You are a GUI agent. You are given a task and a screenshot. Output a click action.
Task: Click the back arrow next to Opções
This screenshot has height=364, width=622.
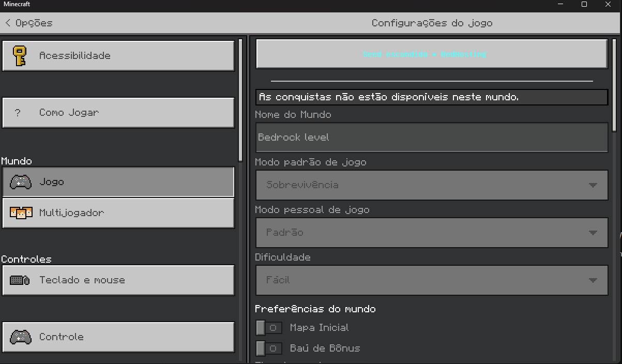[7, 23]
